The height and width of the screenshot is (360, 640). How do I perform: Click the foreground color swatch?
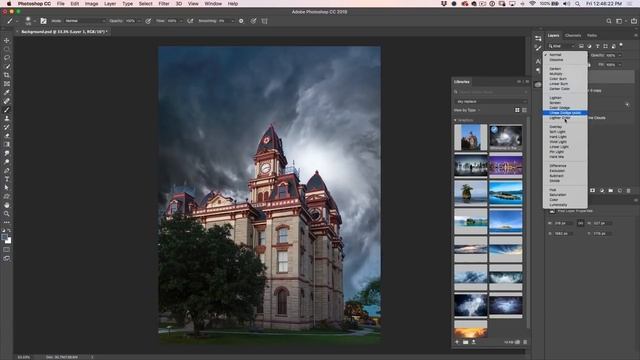(4, 237)
